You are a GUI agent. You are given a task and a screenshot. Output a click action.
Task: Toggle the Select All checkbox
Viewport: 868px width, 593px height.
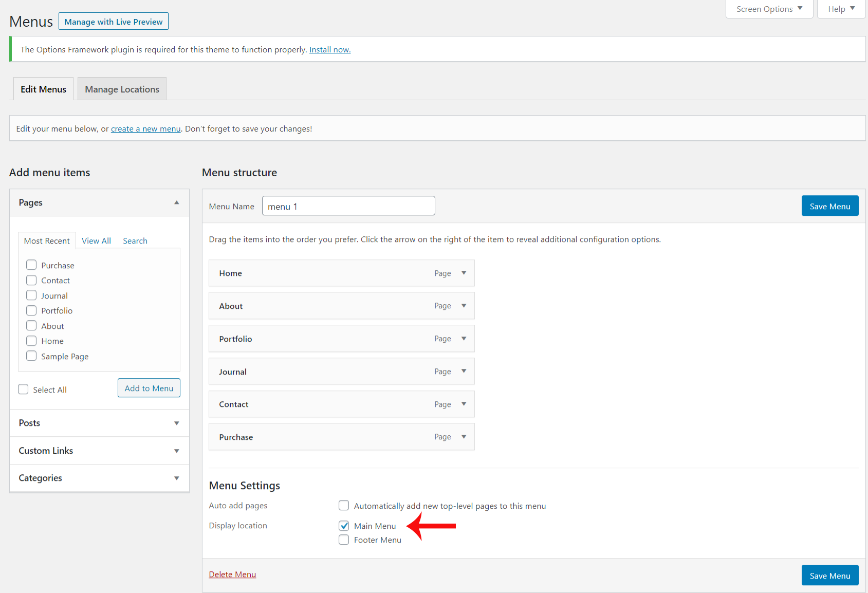click(x=23, y=390)
